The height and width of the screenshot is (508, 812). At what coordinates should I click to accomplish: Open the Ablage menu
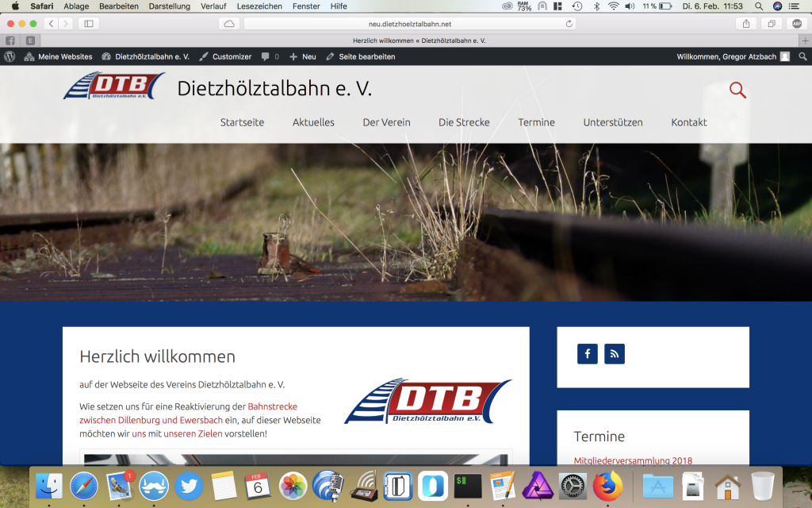point(76,6)
